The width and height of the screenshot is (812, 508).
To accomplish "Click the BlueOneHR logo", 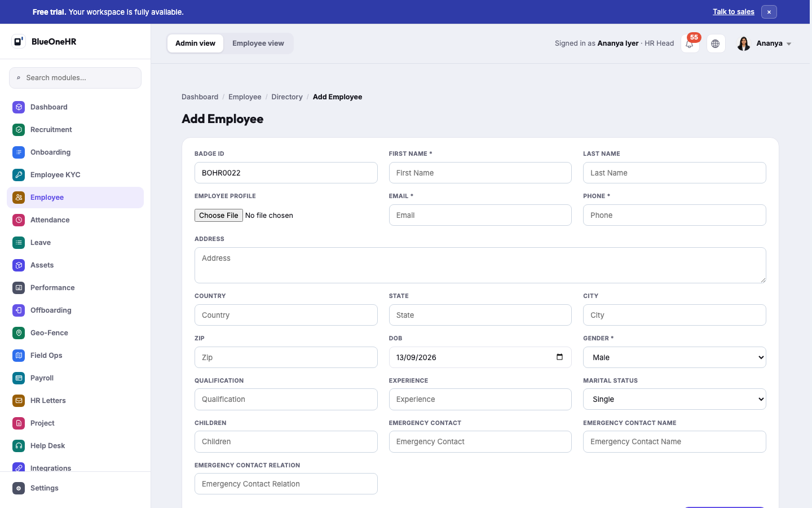I will (x=44, y=42).
